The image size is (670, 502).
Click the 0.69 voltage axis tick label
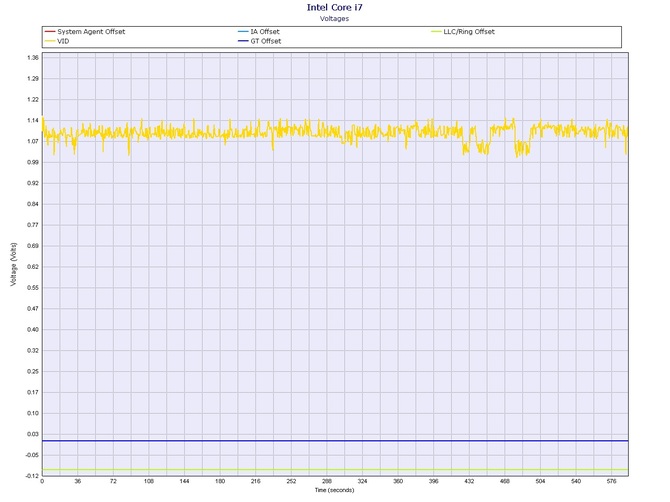[x=33, y=246]
